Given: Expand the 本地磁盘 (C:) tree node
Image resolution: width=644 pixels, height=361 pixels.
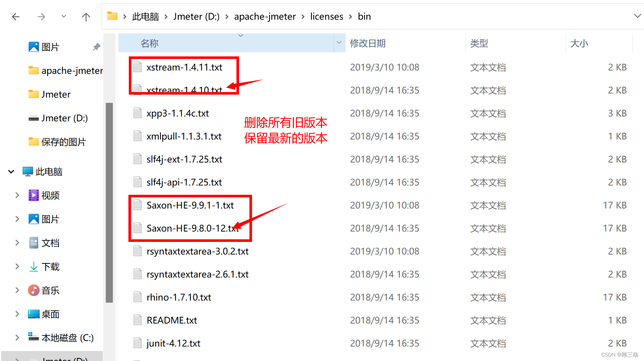Looking at the screenshot, I should [x=17, y=338].
